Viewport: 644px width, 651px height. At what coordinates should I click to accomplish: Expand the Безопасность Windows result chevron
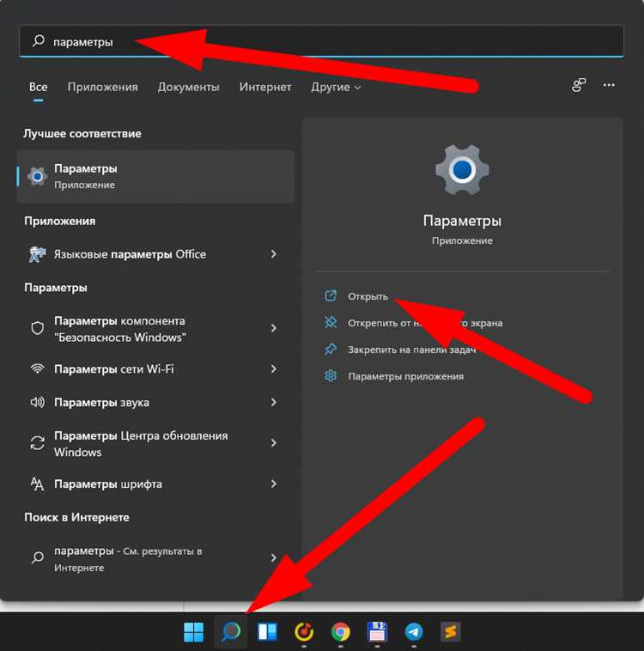[274, 328]
